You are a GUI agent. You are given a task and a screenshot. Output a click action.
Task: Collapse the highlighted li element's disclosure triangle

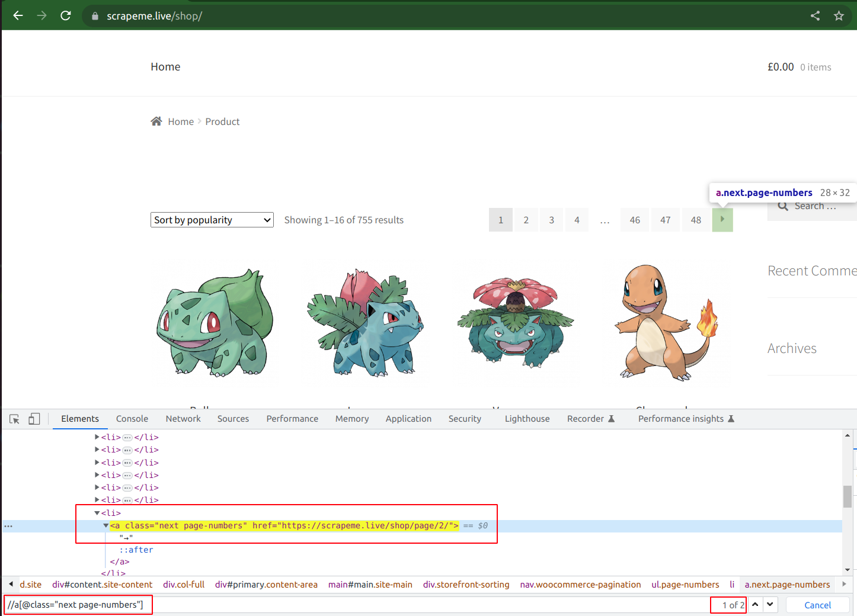(x=97, y=513)
